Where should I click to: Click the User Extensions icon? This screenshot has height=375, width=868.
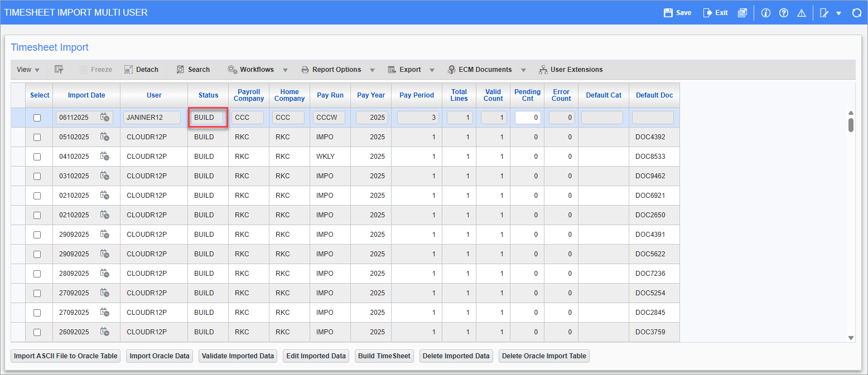(x=543, y=69)
